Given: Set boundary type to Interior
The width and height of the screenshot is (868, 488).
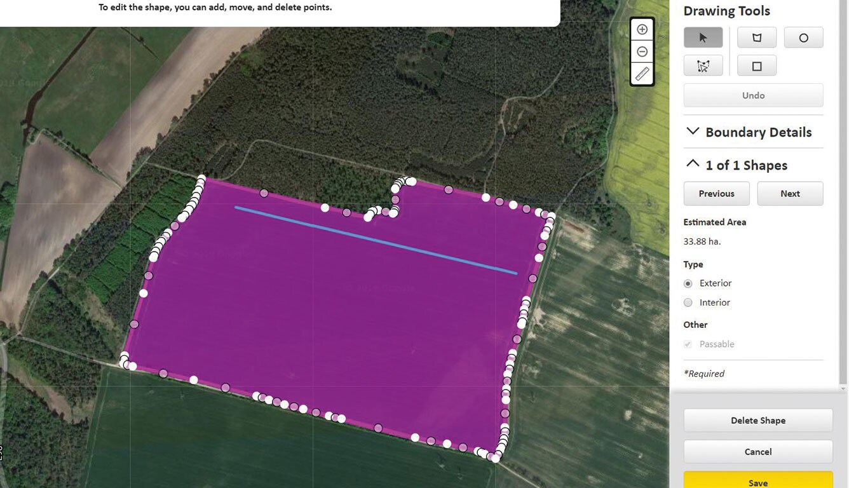Looking at the screenshot, I should pyautogui.click(x=688, y=302).
